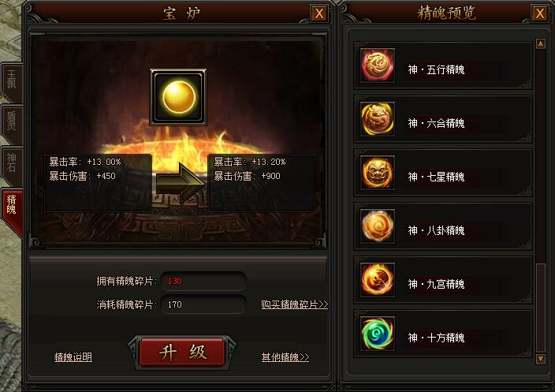
Task: Click the 拥有精魄碎片 value field
Action: 203,281
